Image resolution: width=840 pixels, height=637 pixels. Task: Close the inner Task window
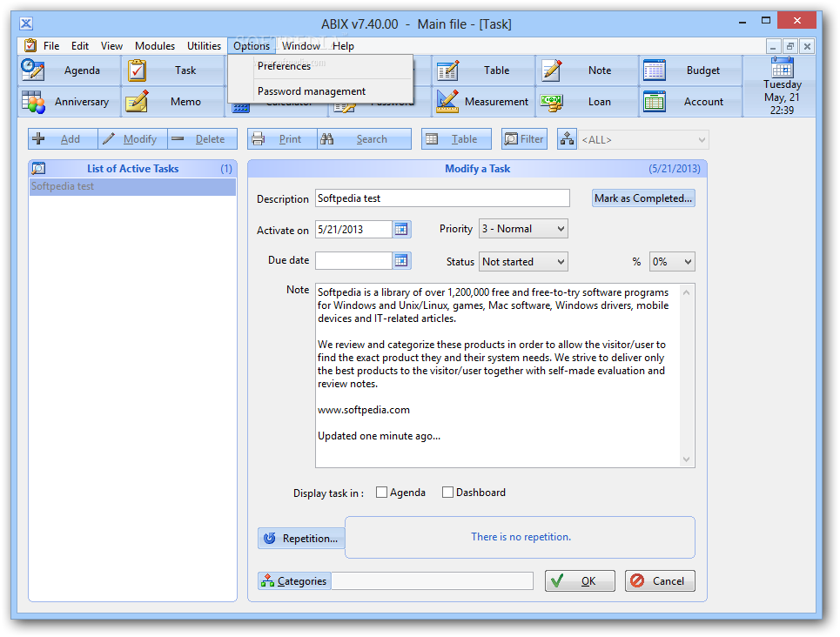click(807, 47)
